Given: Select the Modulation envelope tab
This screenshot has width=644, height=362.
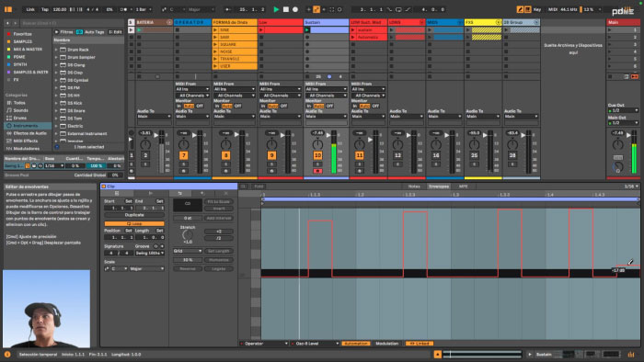Looking at the screenshot, I should click(x=387, y=344).
